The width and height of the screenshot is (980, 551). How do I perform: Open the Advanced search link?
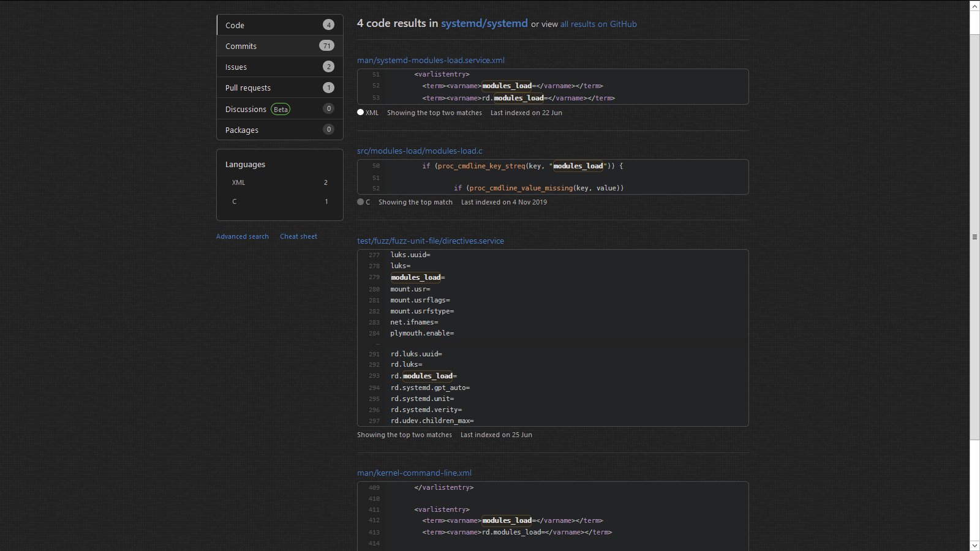[242, 236]
